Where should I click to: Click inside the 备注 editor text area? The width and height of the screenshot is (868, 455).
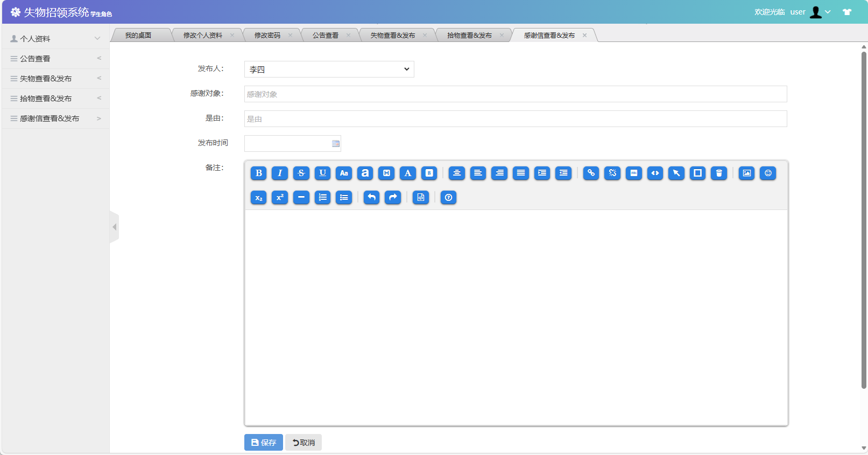516,317
